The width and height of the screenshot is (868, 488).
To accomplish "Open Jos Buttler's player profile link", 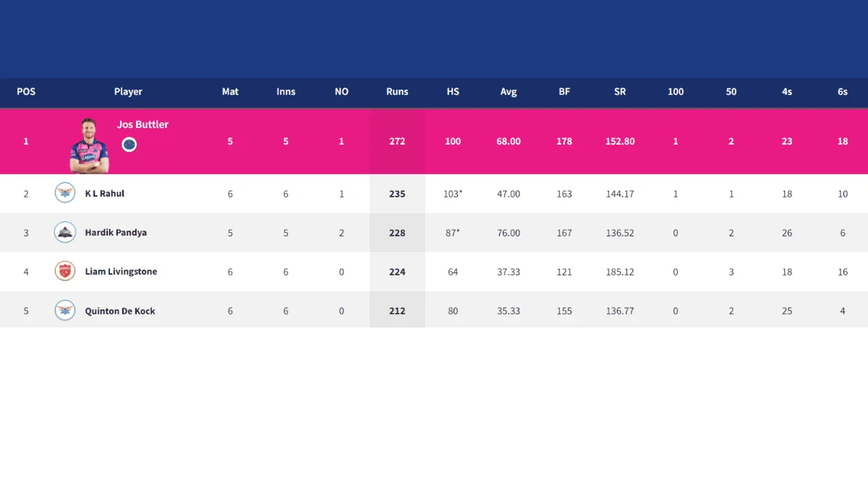I will (x=142, y=124).
